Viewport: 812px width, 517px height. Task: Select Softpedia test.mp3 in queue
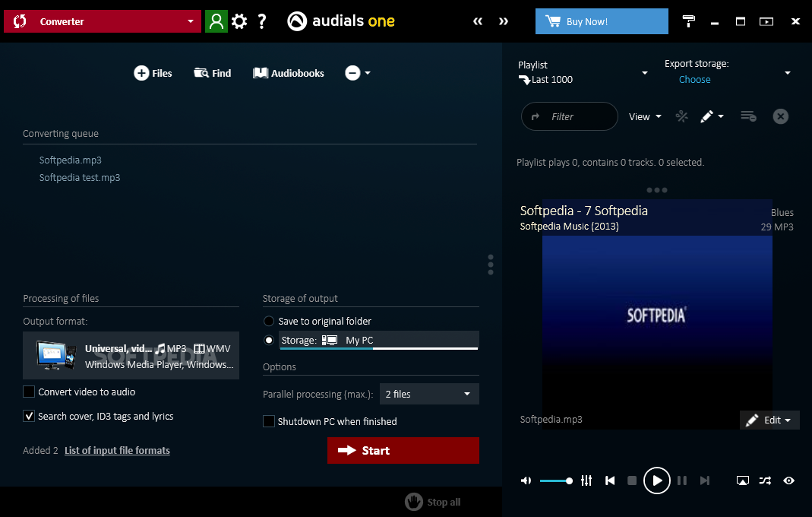(80, 177)
